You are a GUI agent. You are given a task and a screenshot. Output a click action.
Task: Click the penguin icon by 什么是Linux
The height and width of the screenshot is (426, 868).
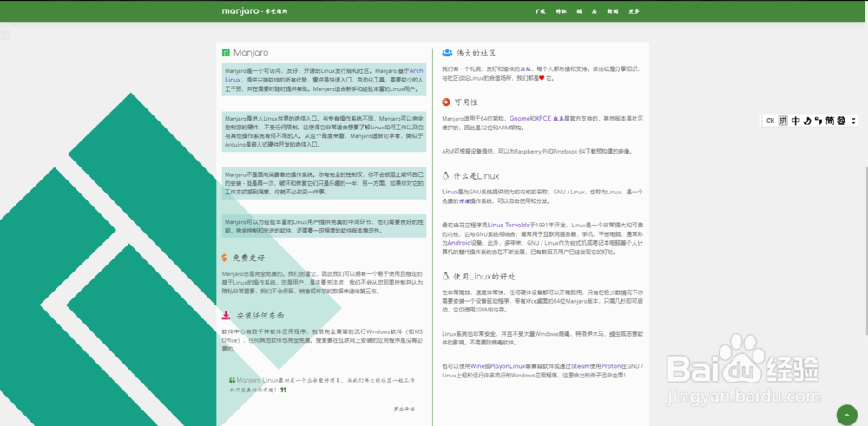point(445,175)
